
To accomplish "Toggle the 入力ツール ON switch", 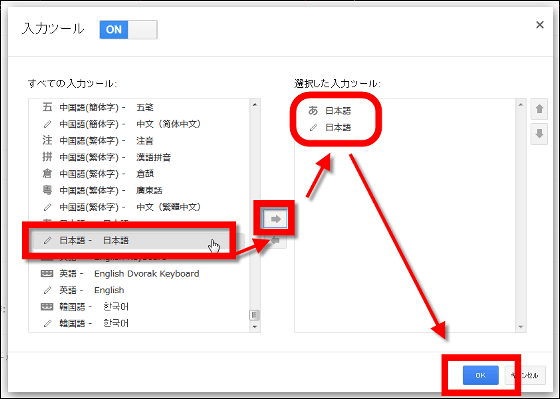I will click(128, 30).
